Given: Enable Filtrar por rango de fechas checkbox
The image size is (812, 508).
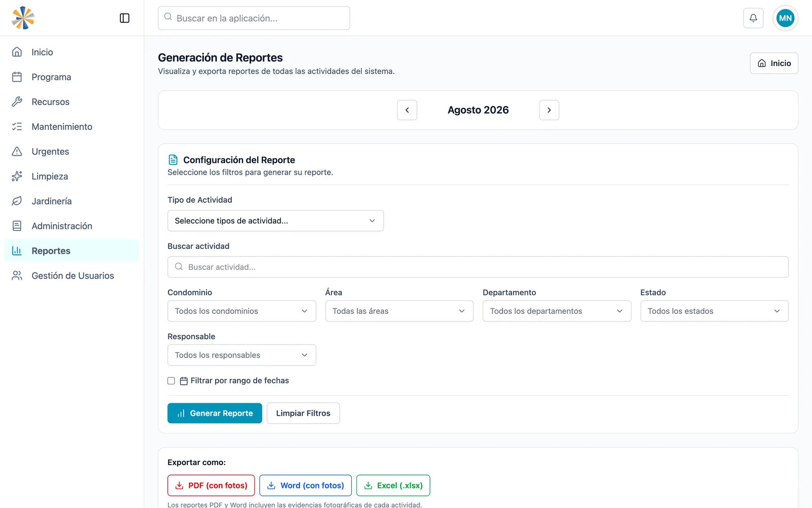Looking at the screenshot, I should coord(171,381).
